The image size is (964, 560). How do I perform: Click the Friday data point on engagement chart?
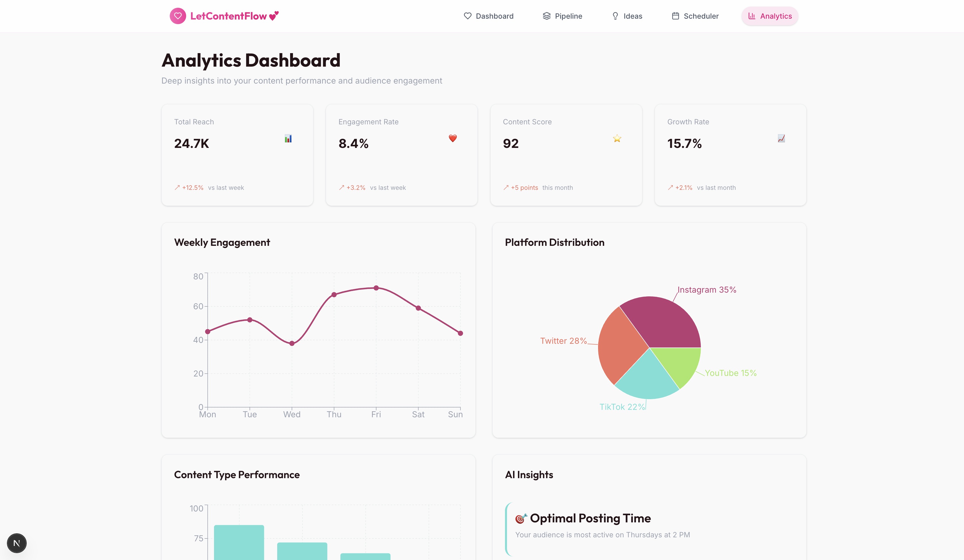(x=376, y=288)
